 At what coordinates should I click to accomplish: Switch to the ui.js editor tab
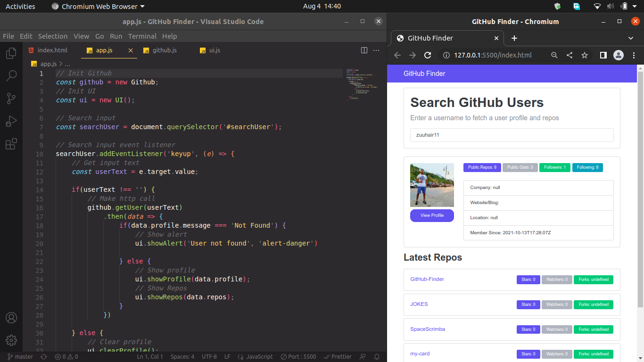coord(215,50)
